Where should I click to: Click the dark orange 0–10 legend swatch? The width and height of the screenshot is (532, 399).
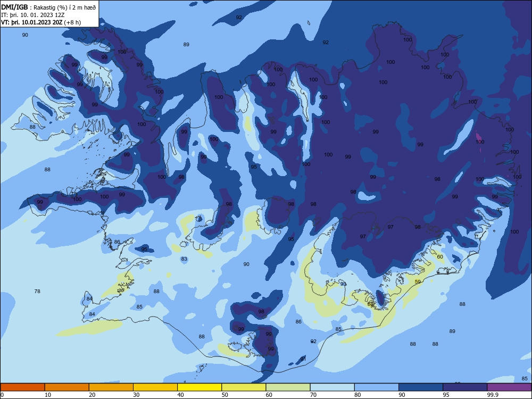(x=22, y=387)
